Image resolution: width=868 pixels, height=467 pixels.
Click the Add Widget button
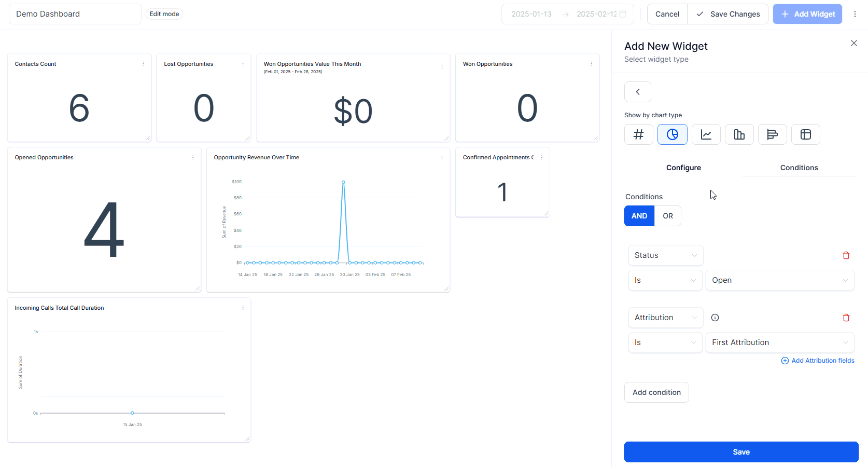coord(807,14)
